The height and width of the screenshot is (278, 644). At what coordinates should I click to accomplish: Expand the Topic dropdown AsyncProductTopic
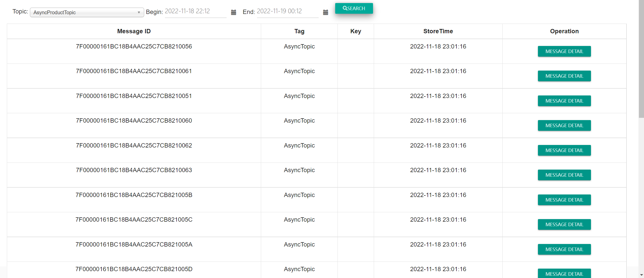pos(87,12)
